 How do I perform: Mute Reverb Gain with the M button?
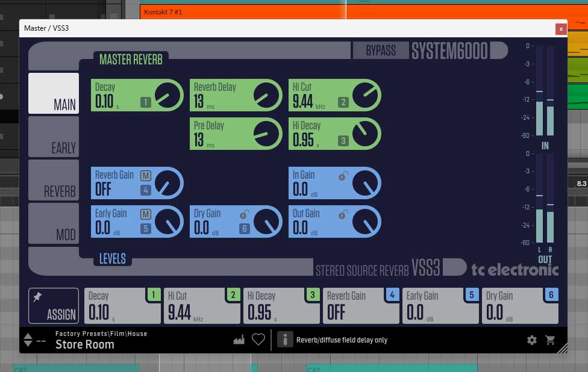point(146,175)
